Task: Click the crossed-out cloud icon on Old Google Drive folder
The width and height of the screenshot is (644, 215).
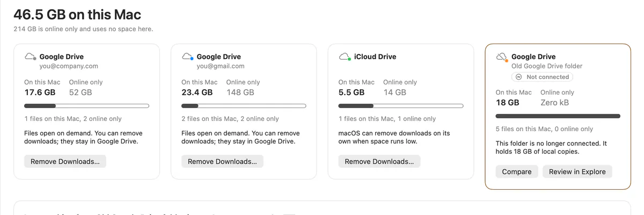Action: click(501, 56)
